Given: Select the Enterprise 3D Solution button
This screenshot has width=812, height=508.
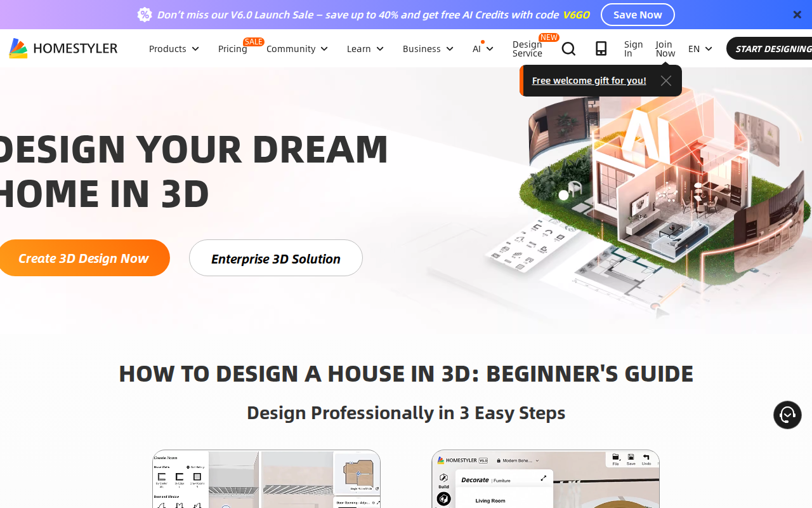Looking at the screenshot, I should pyautogui.click(x=275, y=258).
